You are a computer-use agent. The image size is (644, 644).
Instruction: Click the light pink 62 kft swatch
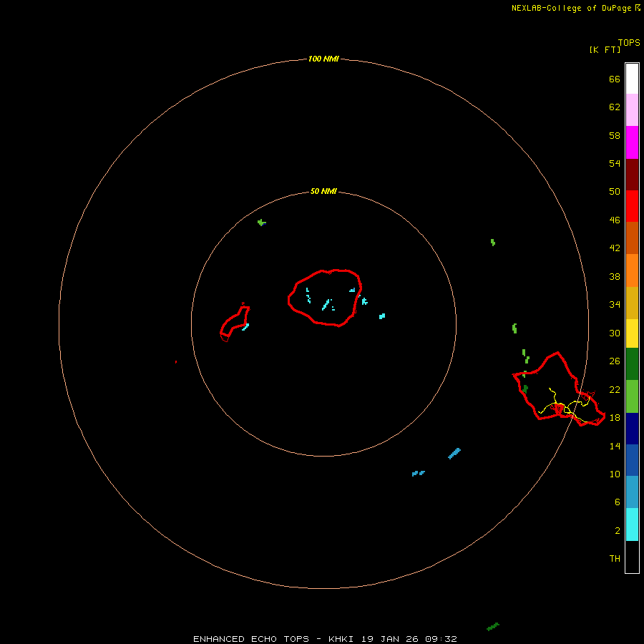pos(632,109)
